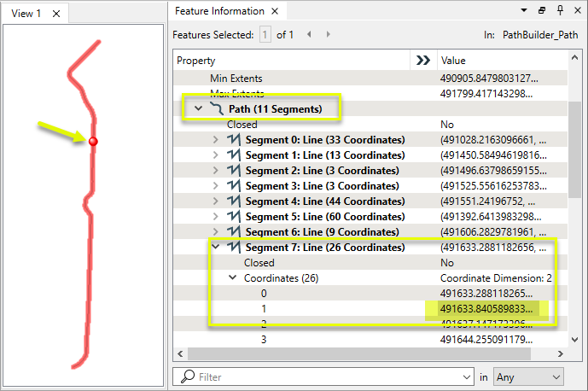The width and height of the screenshot is (588, 391).
Task: Go to next selected feature arrow
Action: [x=329, y=34]
